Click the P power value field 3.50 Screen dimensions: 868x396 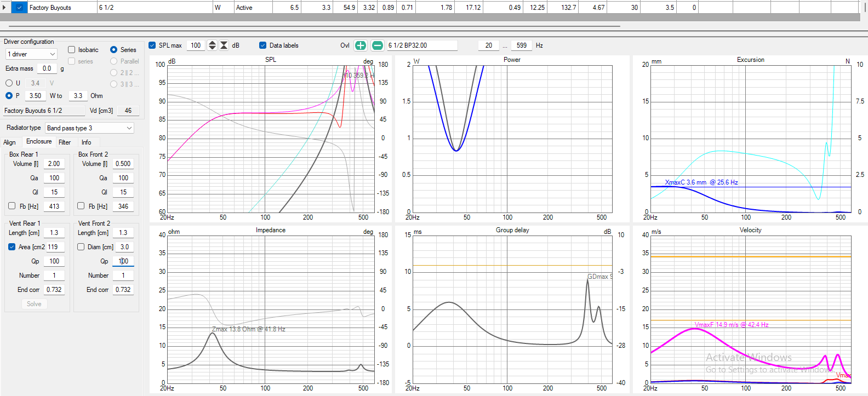pos(36,96)
